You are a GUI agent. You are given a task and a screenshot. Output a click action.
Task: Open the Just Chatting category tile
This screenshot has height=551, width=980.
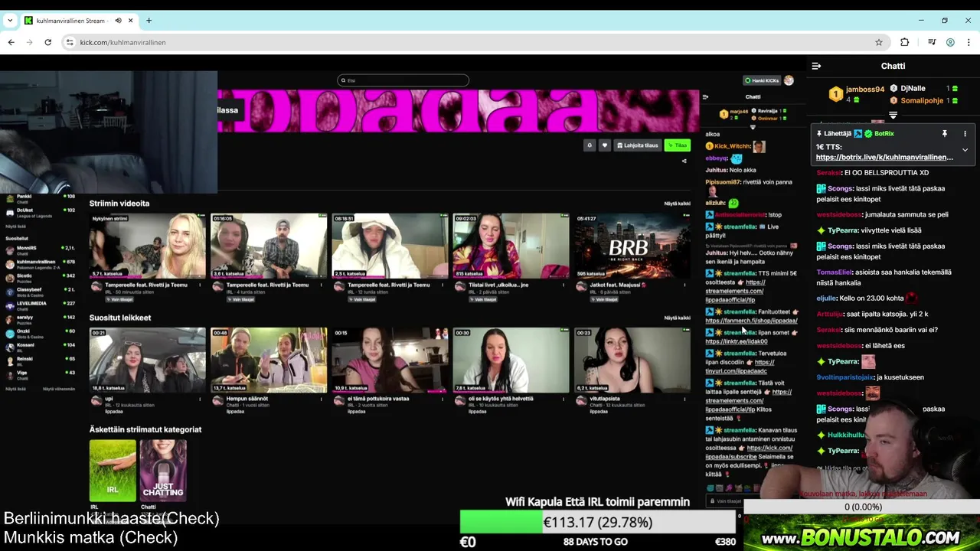click(x=162, y=471)
